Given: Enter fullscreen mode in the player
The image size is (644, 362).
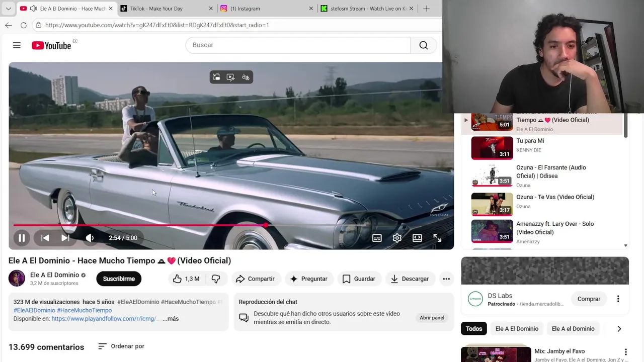Looking at the screenshot, I should (437, 238).
